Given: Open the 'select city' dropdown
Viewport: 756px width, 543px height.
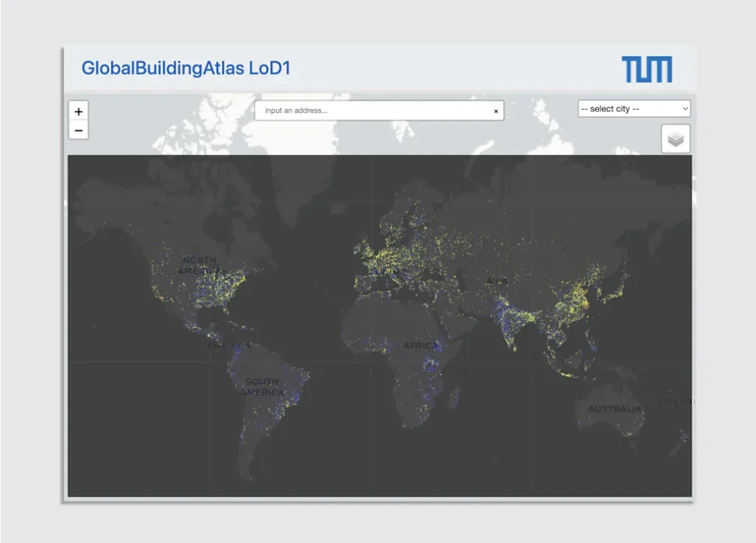Looking at the screenshot, I should coord(634,109).
